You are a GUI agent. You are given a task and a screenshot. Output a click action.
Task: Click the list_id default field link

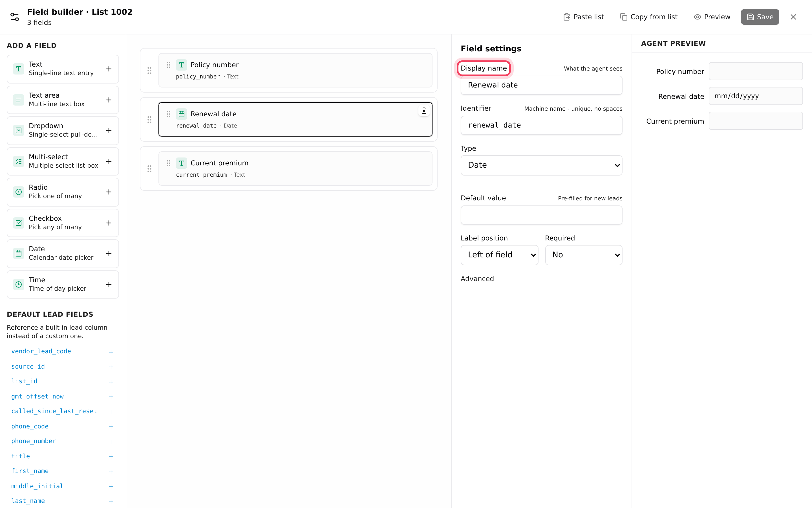point(24,381)
